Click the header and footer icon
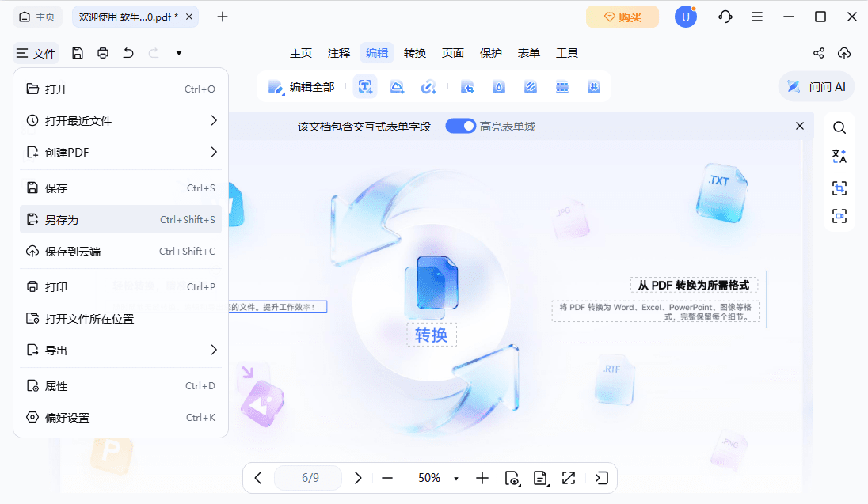This screenshot has height=504, width=868. [x=562, y=87]
